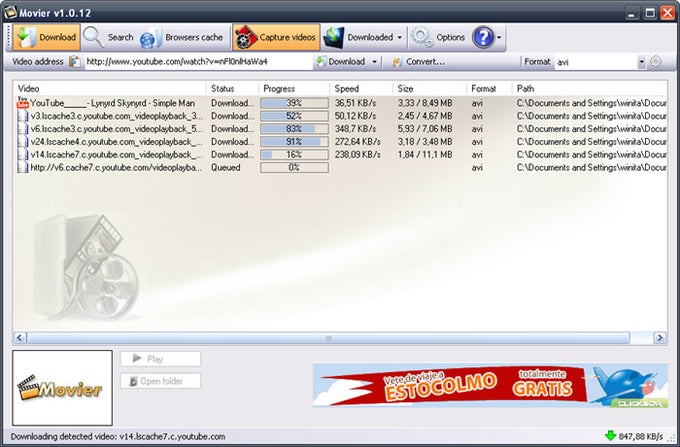Image resolution: width=680 pixels, height=447 pixels.
Task: Click the 1,84 / 11,1 MB size value
Action: (425, 155)
